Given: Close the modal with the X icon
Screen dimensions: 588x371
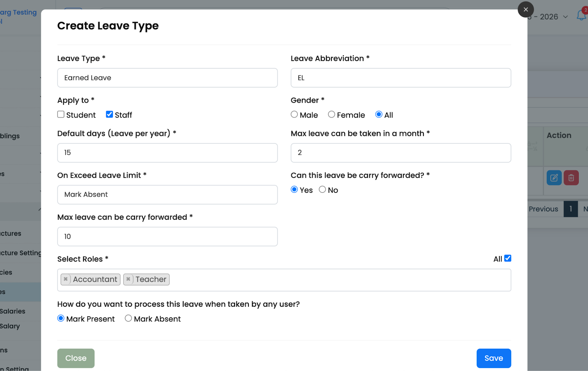Looking at the screenshot, I should click(x=526, y=10).
